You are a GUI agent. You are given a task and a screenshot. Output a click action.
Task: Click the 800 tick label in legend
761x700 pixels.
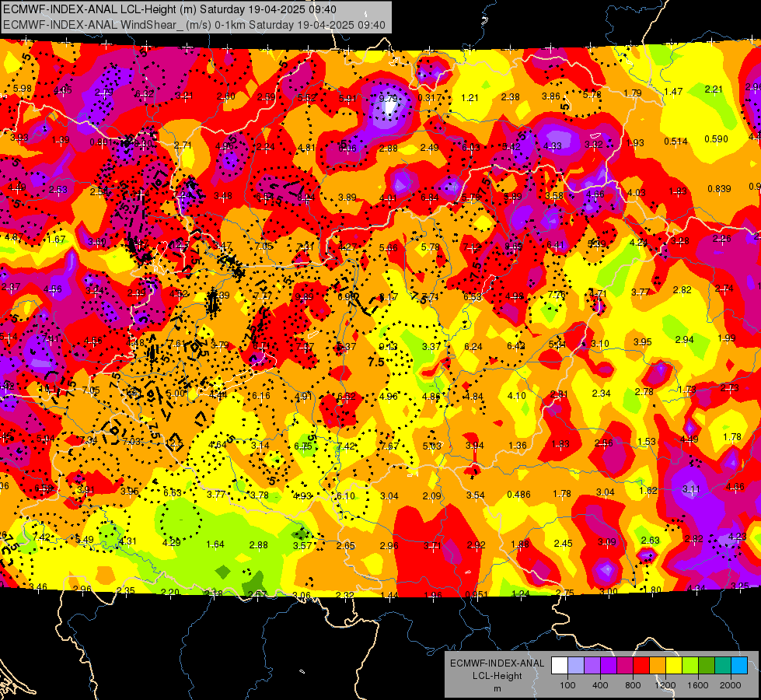pos(633,685)
